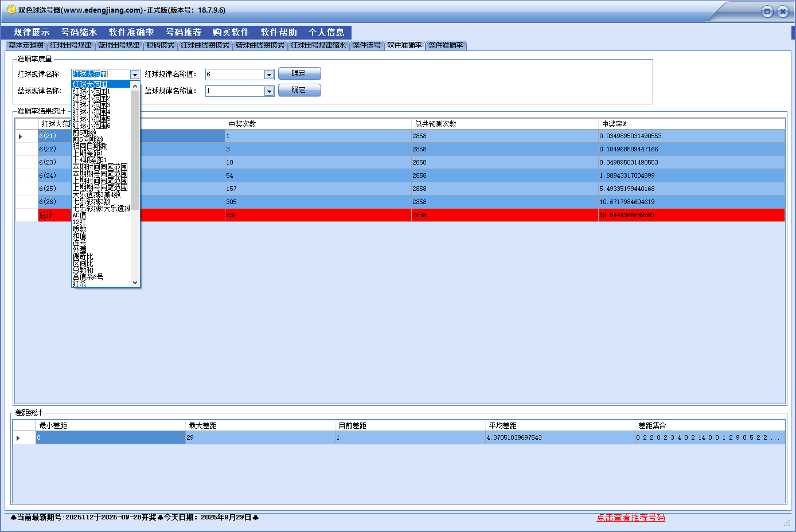The width and height of the screenshot is (796, 532).
Task: Pick 偶奇比 from the dropdown options
Action: 83,257
